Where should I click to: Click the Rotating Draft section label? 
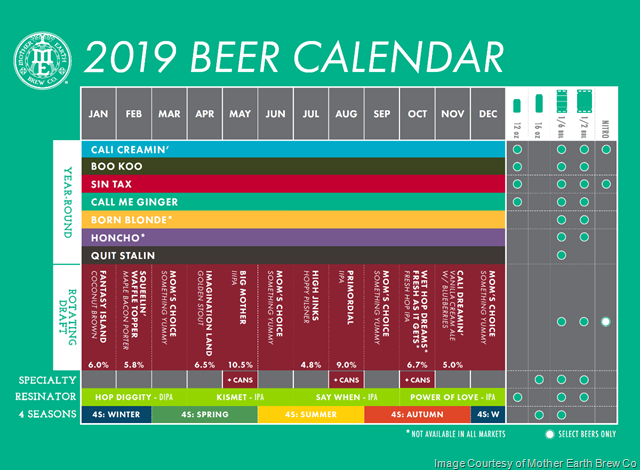(x=67, y=317)
